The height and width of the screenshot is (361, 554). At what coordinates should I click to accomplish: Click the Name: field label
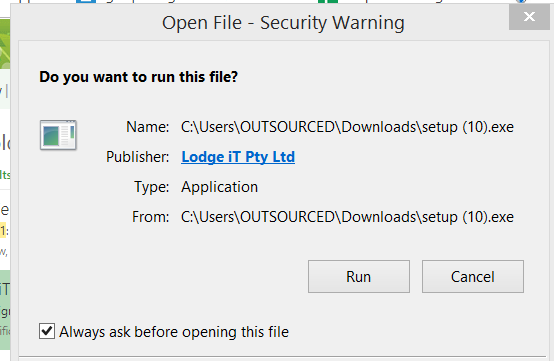(x=148, y=127)
